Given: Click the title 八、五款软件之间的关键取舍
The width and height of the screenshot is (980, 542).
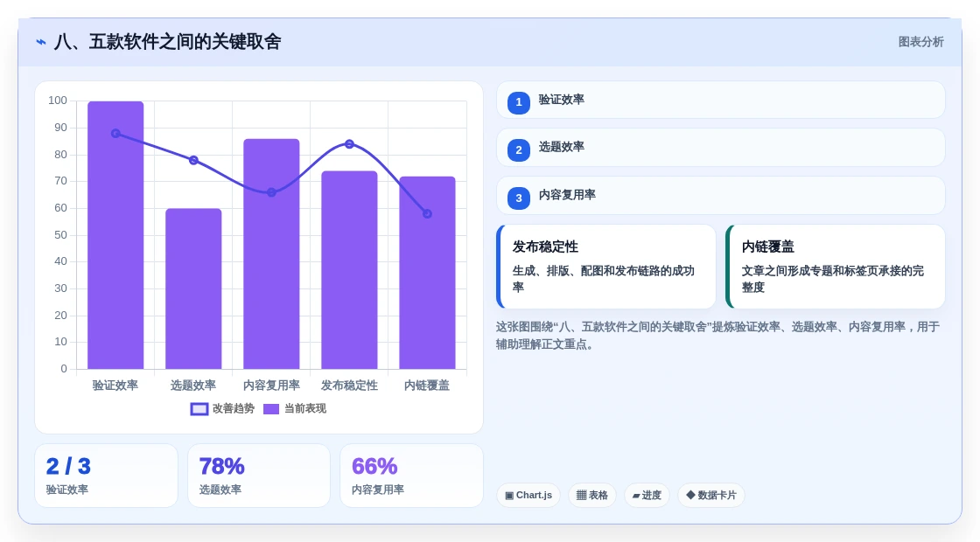Looking at the screenshot, I should 167,42.
